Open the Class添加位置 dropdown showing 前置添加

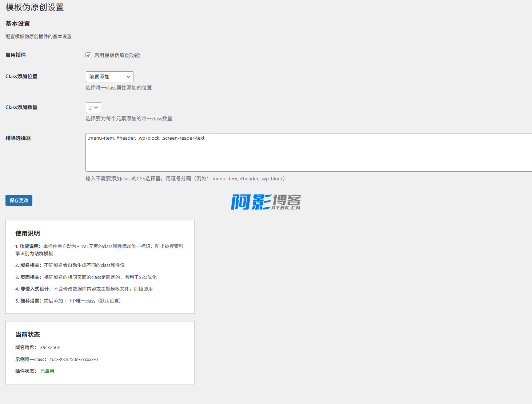click(x=109, y=77)
